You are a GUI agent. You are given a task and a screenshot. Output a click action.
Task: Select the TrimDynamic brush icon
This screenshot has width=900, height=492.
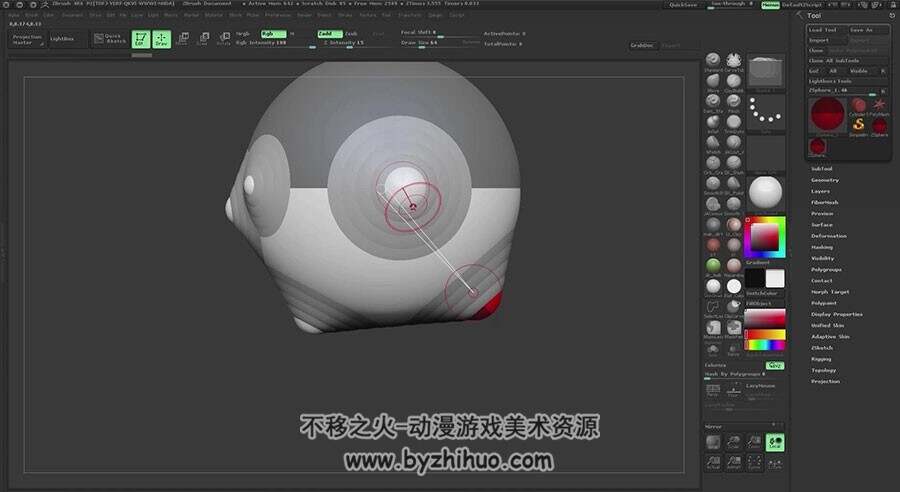734,122
